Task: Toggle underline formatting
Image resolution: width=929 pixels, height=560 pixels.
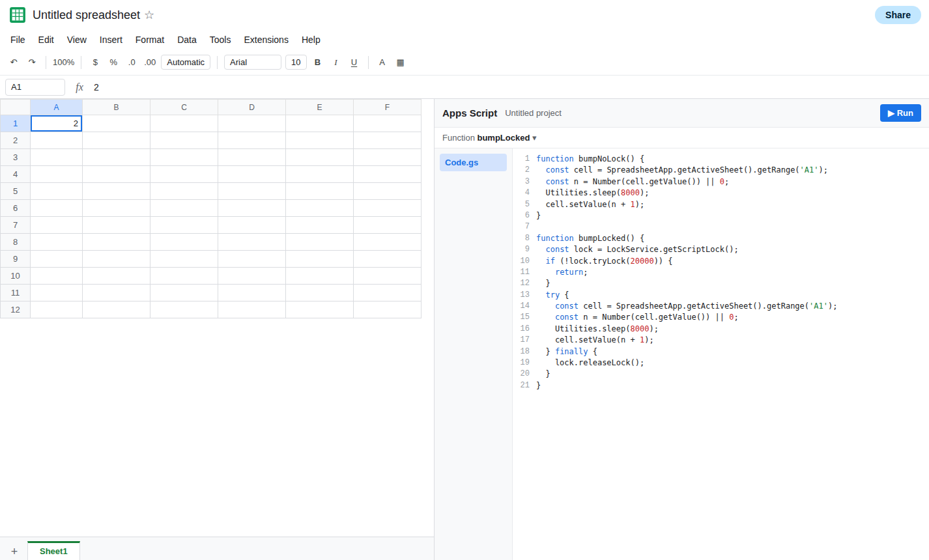Action: (354, 63)
